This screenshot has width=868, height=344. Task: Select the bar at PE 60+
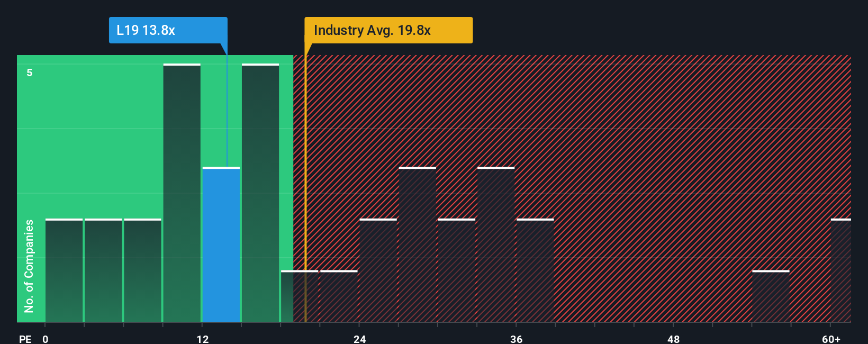841,270
